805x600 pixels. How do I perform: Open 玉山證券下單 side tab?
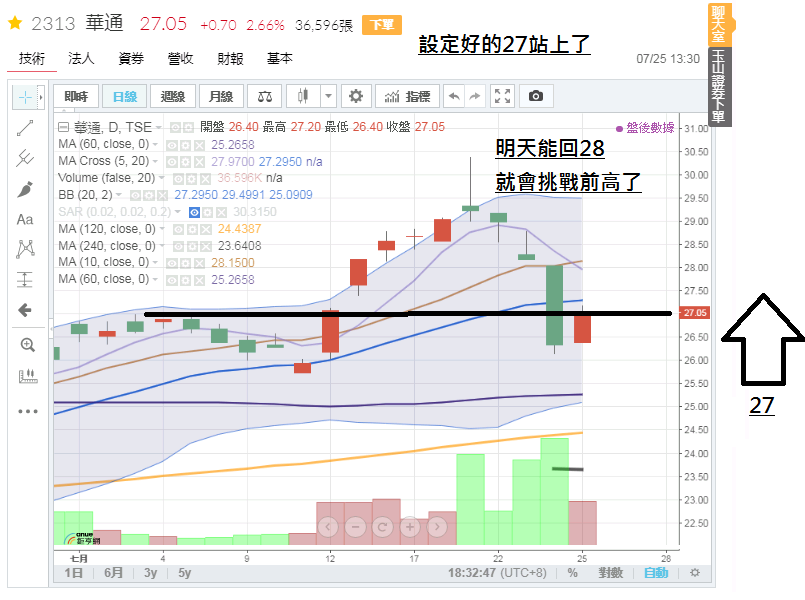[x=720, y=86]
